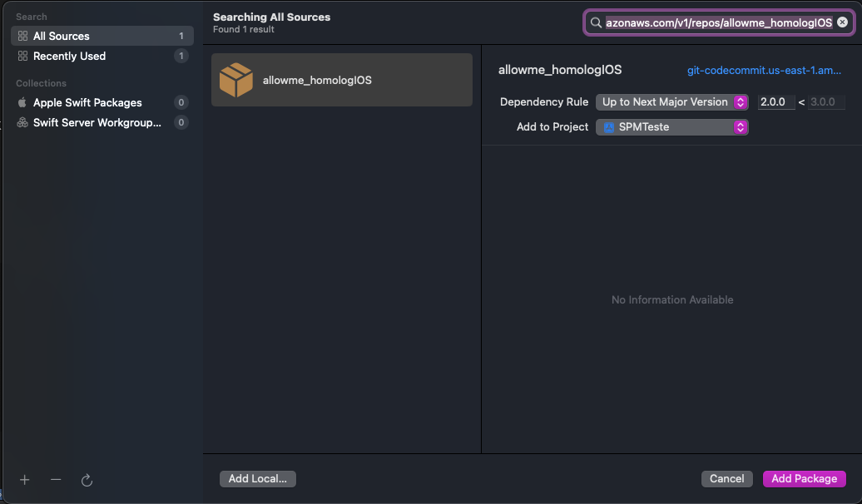This screenshot has height=504, width=862.
Task: Click the Cancel button
Action: tap(726, 479)
